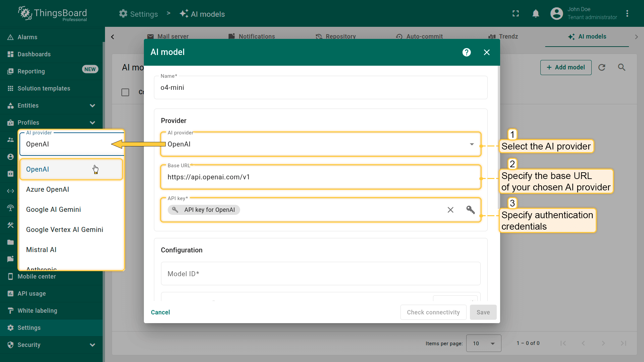The width and height of the screenshot is (644, 362).
Task: Expand the Security sidebar section
Action: [x=92, y=345]
